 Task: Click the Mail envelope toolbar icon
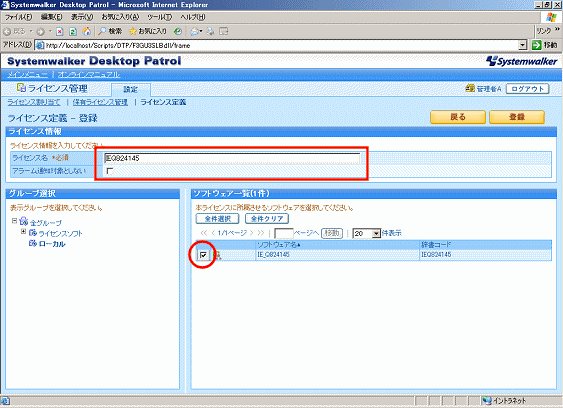pos(195,31)
